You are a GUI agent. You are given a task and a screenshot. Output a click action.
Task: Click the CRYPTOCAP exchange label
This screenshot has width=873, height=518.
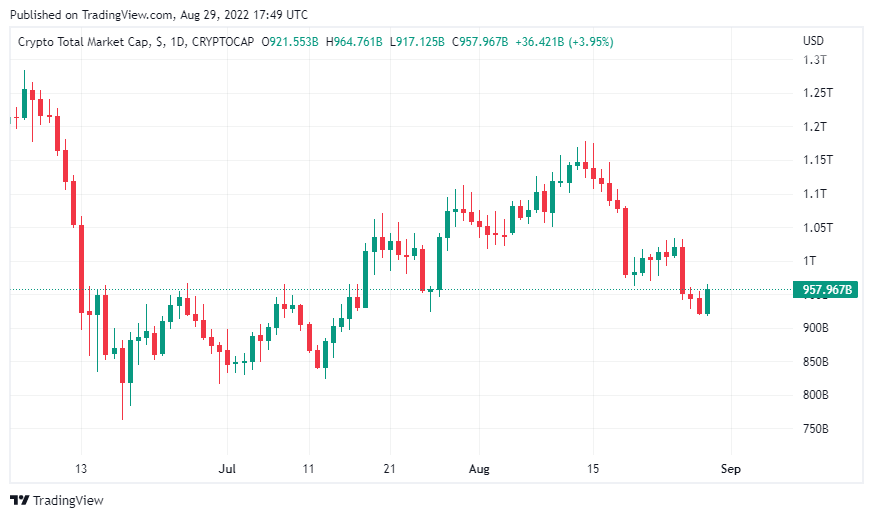pyautogui.click(x=222, y=41)
